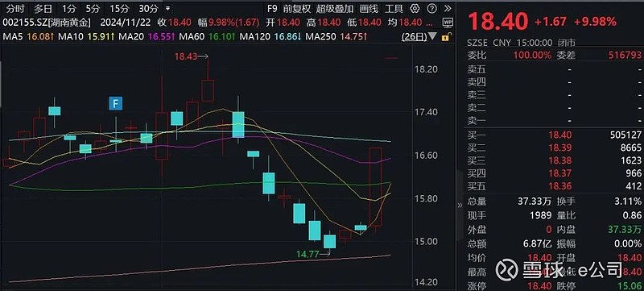Click the MA5 16.08 indicator label
644x291 pixels.
click(x=29, y=37)
